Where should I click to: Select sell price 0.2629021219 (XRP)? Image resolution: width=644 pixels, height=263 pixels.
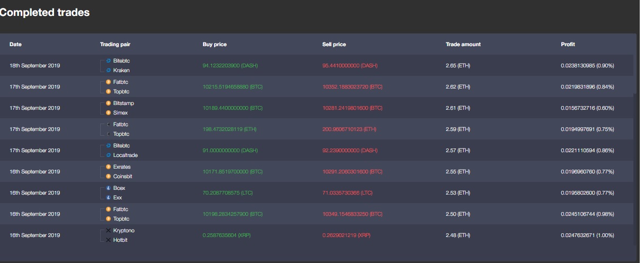346,235
